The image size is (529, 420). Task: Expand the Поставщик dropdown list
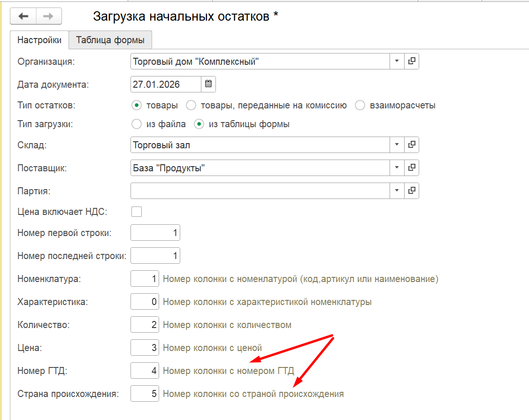(x=397, y=168)
